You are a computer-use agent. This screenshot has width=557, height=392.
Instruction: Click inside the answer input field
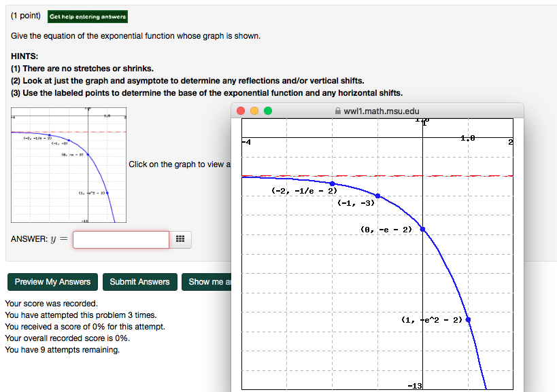coord(120,239)
